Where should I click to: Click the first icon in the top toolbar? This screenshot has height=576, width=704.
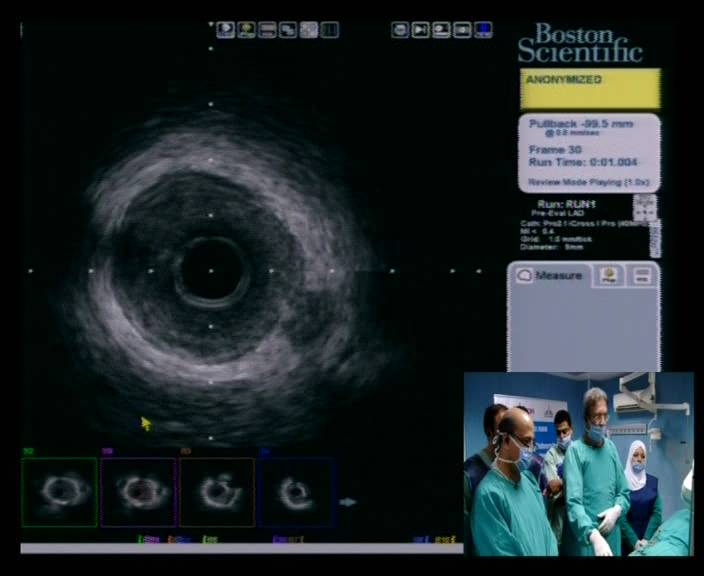point(225,30)
